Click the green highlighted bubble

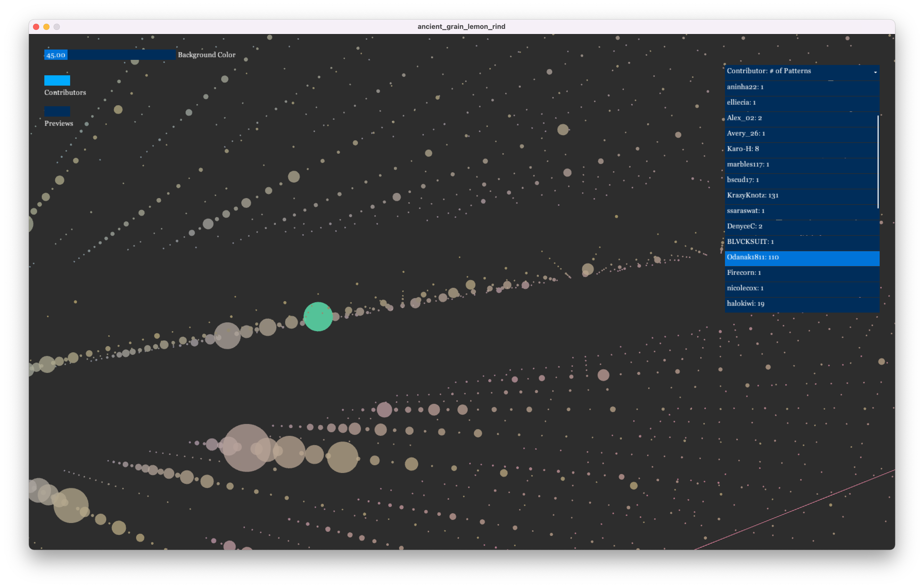318,317
